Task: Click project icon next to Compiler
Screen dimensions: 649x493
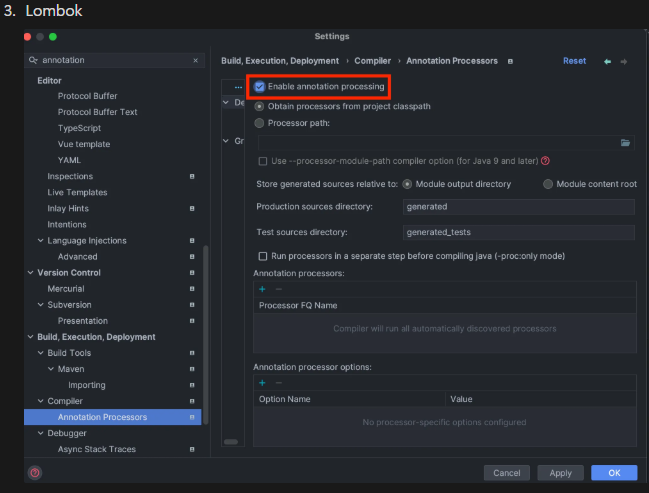Action: point(192,401)
